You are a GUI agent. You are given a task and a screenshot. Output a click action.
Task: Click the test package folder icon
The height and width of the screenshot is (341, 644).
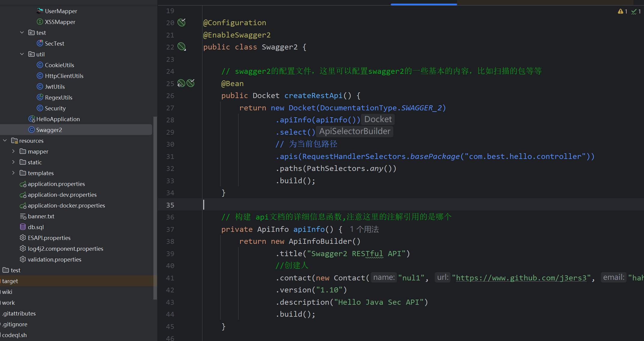[32, 32]
